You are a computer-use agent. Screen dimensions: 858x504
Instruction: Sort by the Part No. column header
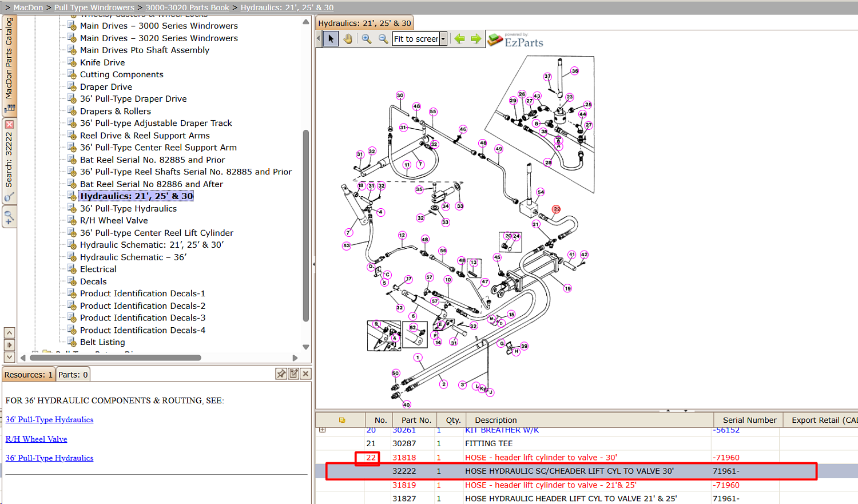pos(416,420)
